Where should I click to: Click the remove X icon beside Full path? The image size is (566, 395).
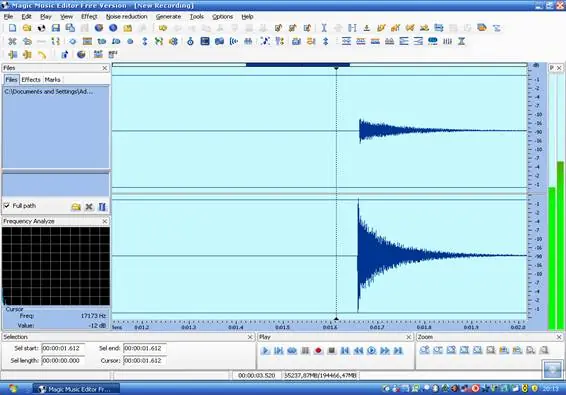(x=89, y=207)
